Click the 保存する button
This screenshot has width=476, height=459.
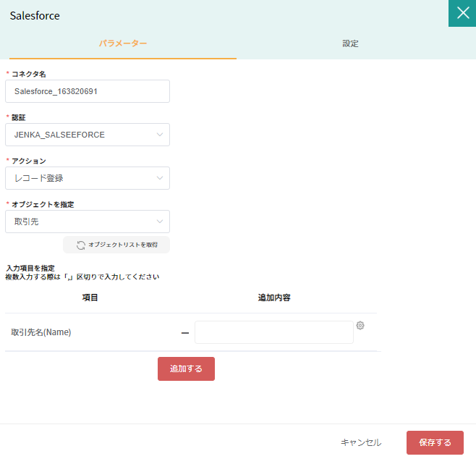pyautogui.click(x=435, y=442)
